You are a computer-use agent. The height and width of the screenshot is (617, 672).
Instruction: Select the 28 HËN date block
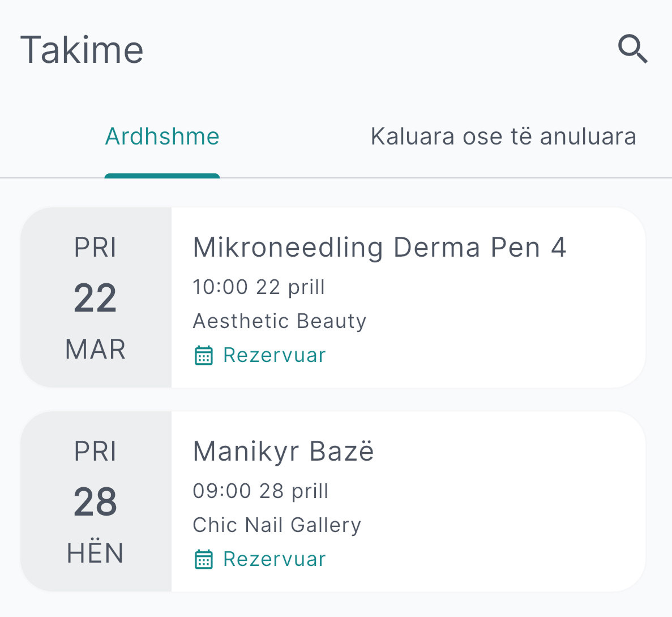(96, 502)
